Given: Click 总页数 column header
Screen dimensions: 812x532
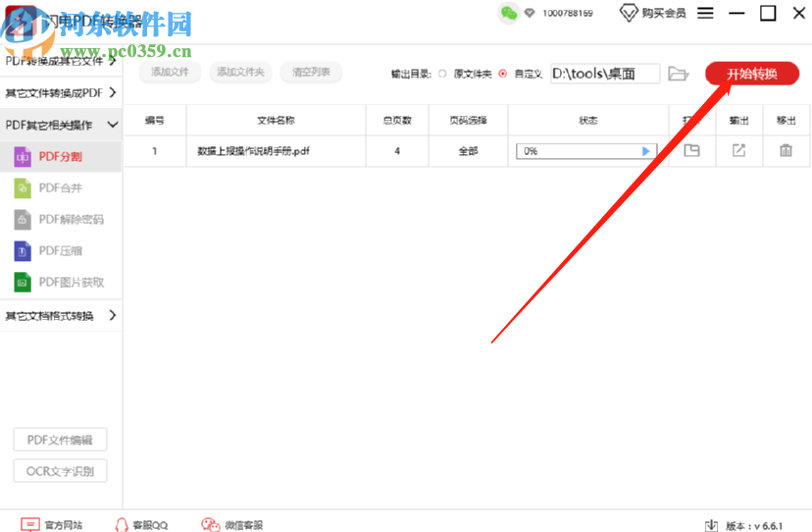Looking at the screenshot, I should coord(397,121).
